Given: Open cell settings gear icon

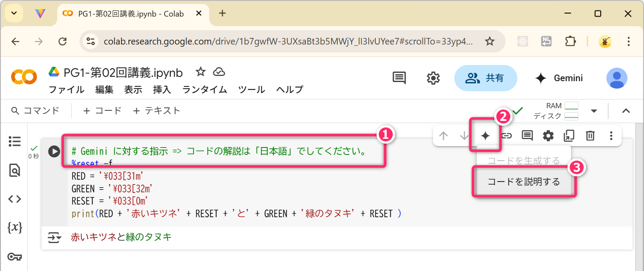Looking at the screenshot, I should coord(548,136).
